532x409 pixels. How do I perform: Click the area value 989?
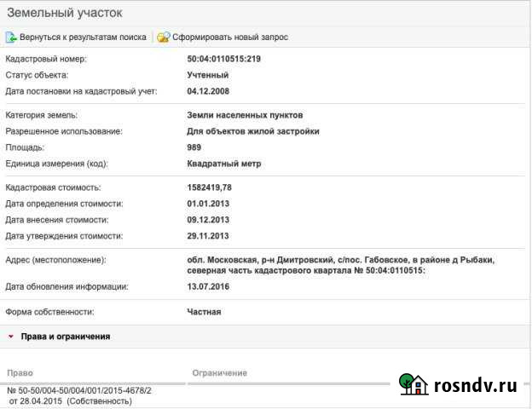pos(196,147)
